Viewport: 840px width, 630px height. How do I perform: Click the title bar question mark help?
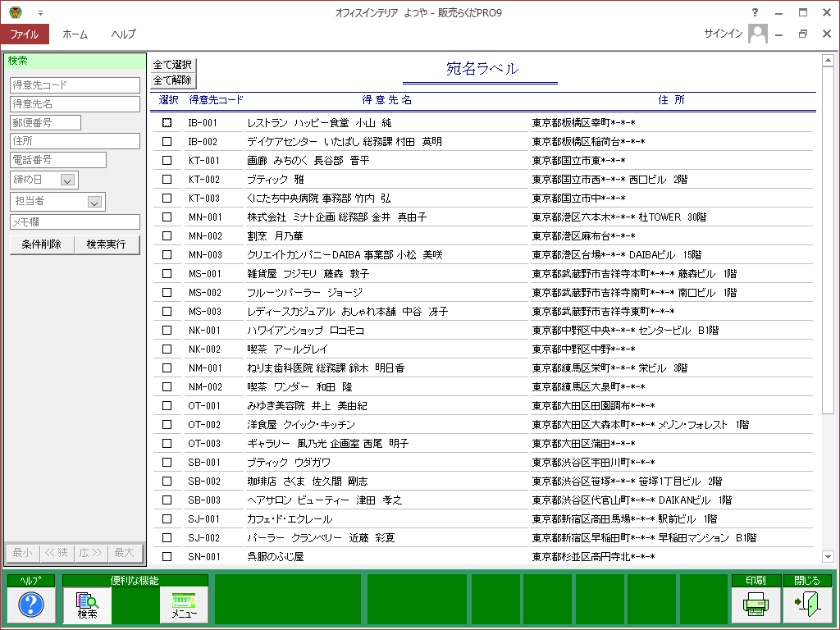[755, 12]
